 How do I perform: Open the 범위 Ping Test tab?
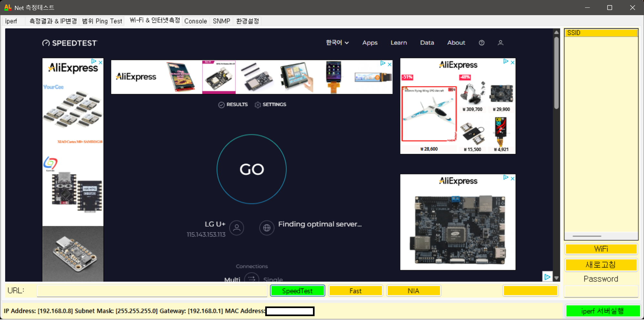102,21
